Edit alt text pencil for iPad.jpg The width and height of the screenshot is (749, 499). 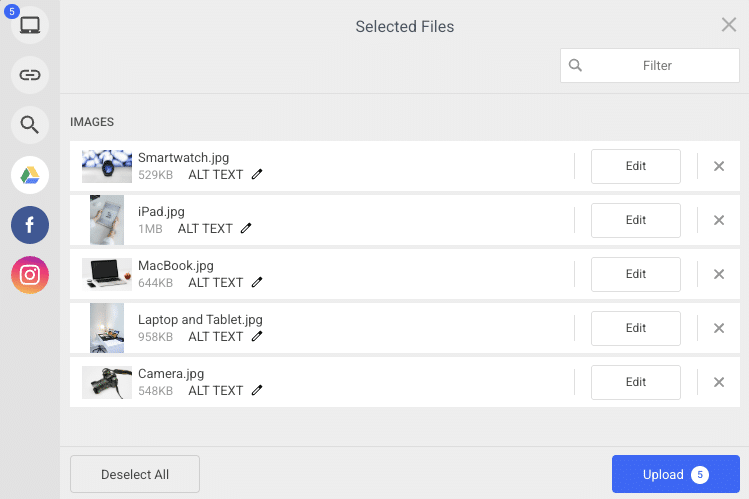pos(246,228)
